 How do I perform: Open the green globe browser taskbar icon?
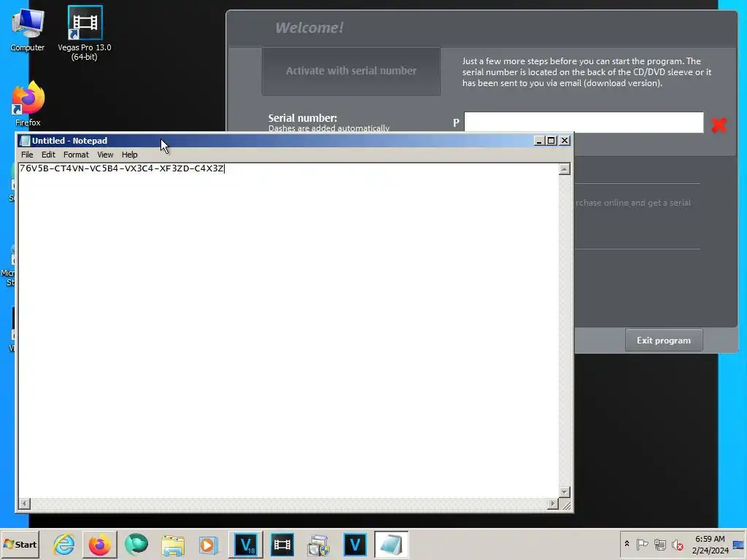(x=136, y=544)
